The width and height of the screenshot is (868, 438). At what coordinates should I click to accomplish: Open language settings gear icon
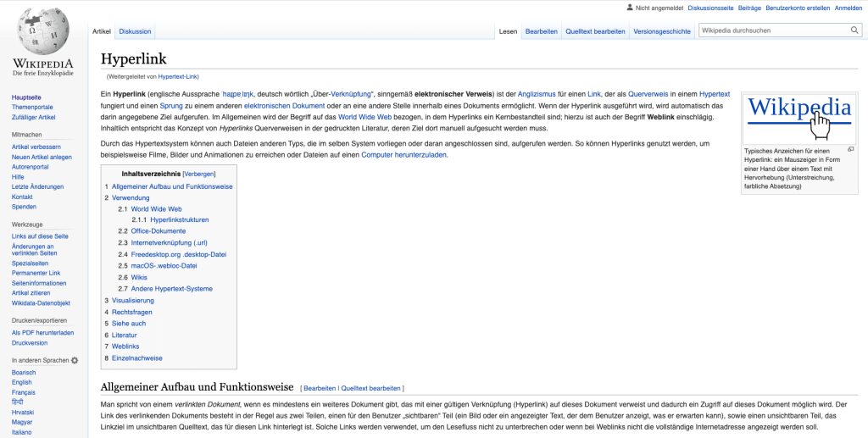75,360
